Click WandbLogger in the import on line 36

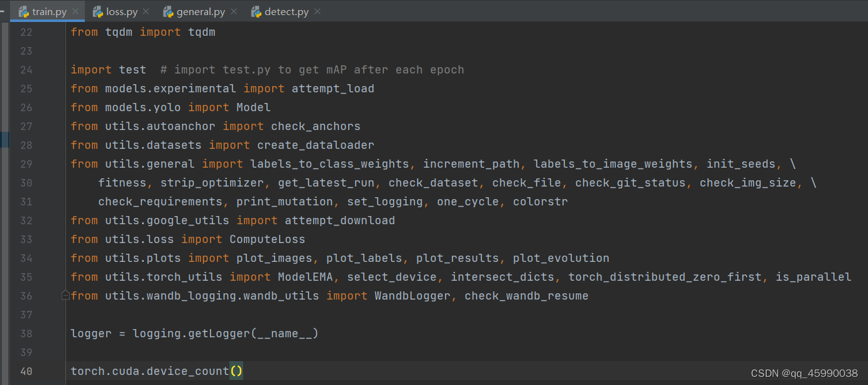(412, 295)
